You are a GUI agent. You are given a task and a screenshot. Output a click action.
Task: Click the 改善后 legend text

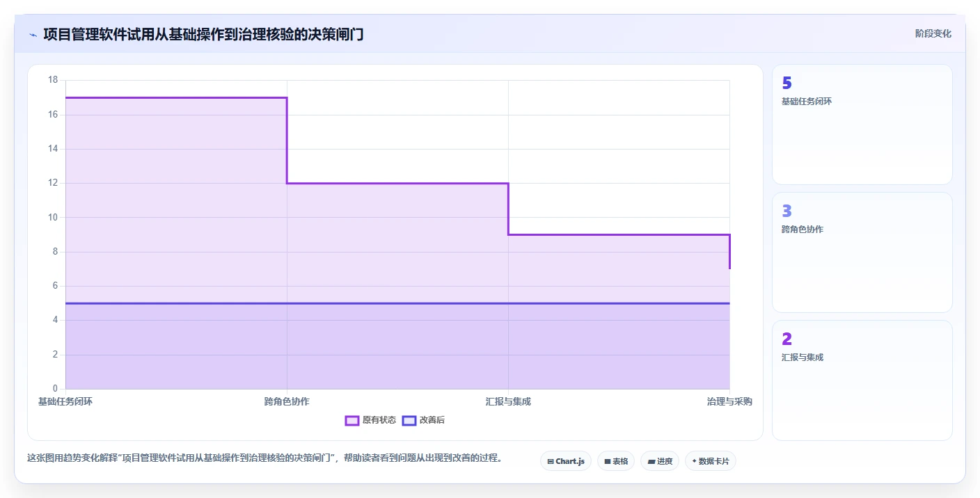click(x=432, y=420)
